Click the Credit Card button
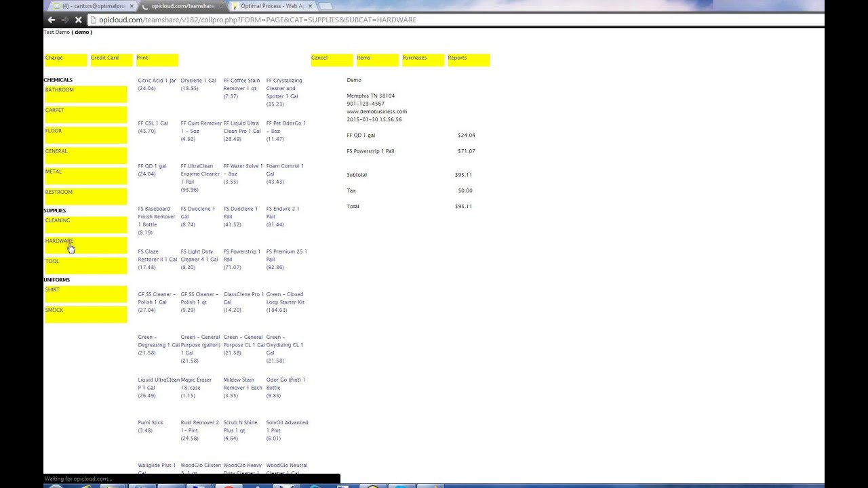Viewport: 868px width, 488px height. (111, 60)
